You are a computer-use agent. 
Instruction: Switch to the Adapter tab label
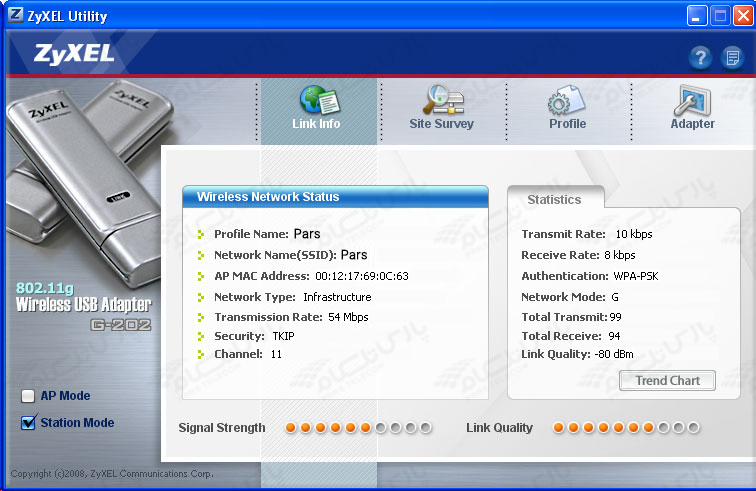coord(692,123)
